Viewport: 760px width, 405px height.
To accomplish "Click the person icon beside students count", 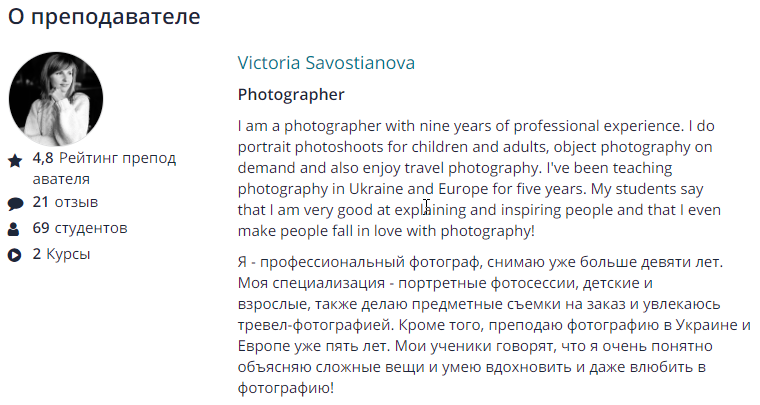I will [x=15, y=229].
